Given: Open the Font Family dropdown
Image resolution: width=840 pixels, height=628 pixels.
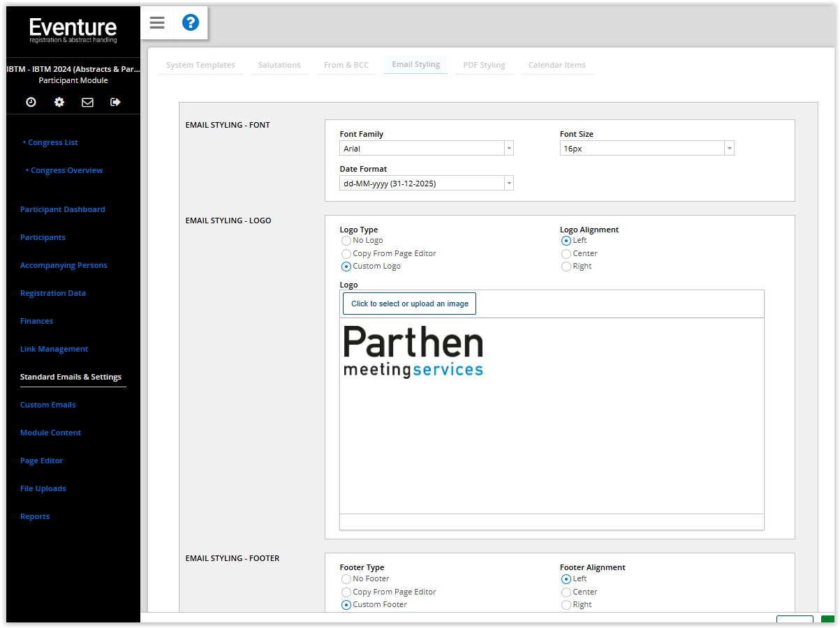Looking at the screenshot, I should click(427, 149).
